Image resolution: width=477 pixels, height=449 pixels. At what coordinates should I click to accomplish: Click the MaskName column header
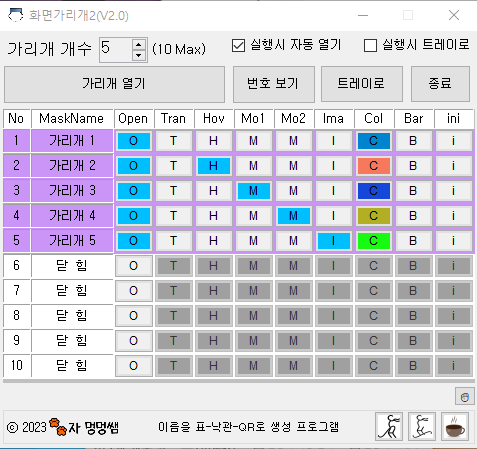72,119
